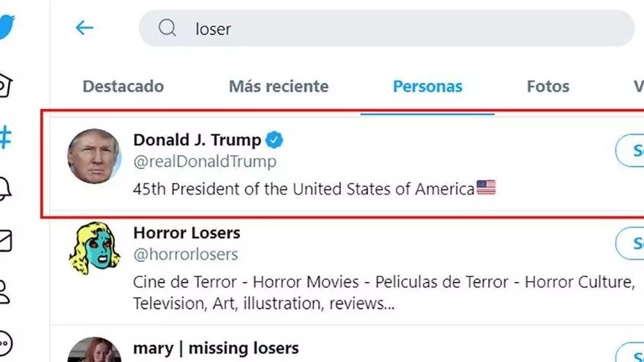Open Notifications with the bell icon
This screenshot has height=362, width=644.
point(6,189)
